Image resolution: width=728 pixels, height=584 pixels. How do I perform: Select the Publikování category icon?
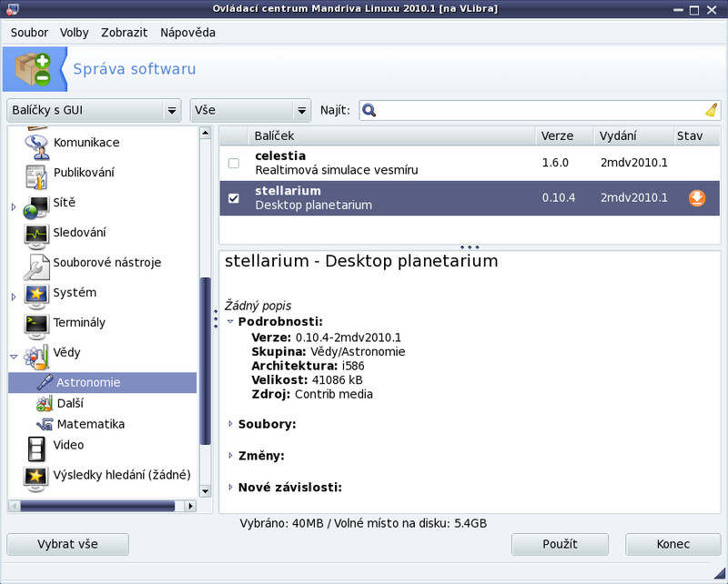pyautogui.click(x=36, y=176)
